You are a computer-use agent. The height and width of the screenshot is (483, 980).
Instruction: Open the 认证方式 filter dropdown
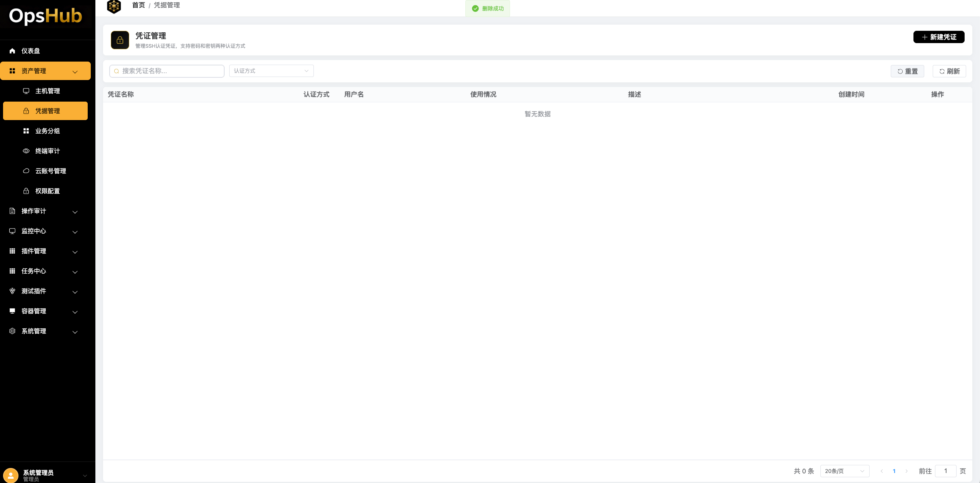tap(271, 71)
